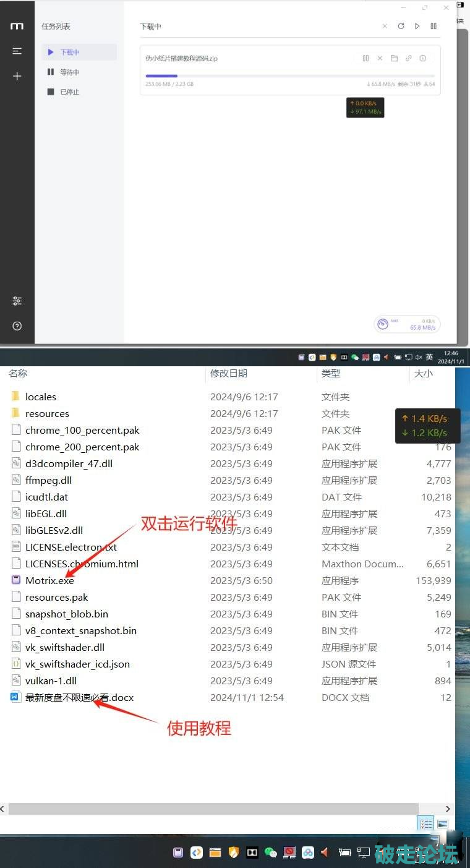
Task: Open the help question mark icon
Action: point(17,325)
